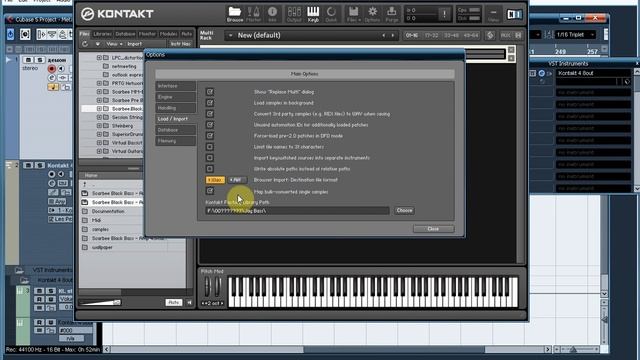Click the AUX button in Multi Rack header

tap(505, 36)
